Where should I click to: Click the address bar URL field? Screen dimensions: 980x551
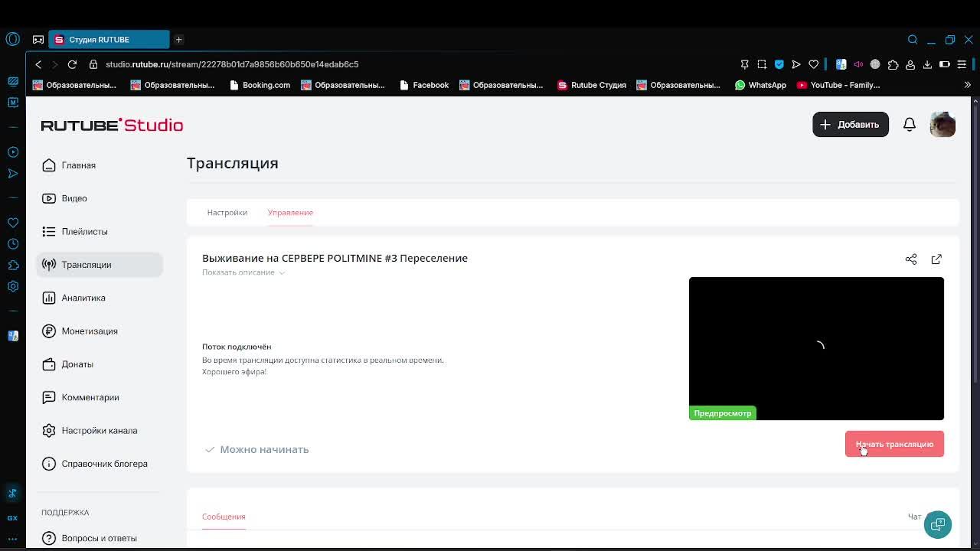(232, 64)
